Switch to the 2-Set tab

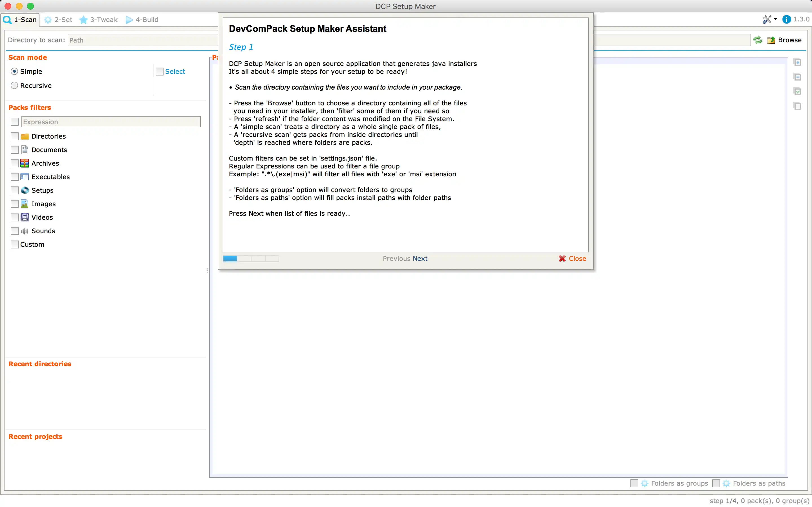click(x=59, y=20)
